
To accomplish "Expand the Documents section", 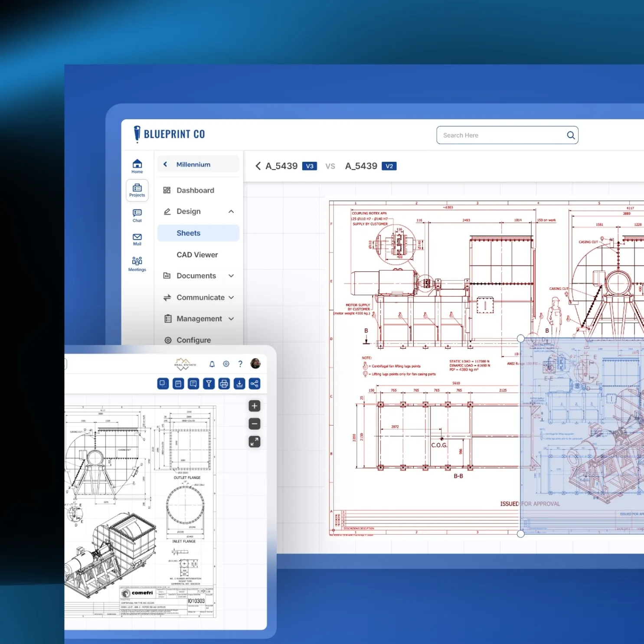I will point(231,276).
